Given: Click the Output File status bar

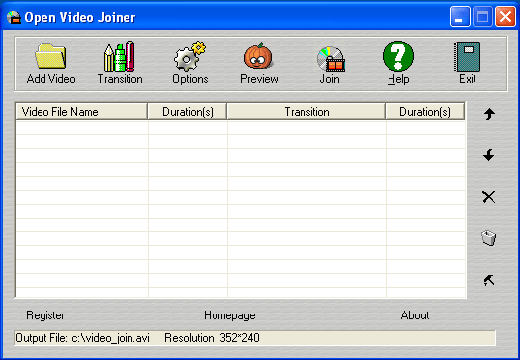Looking at the screenshot, I should pyautogui.click(x=255, y=338).
